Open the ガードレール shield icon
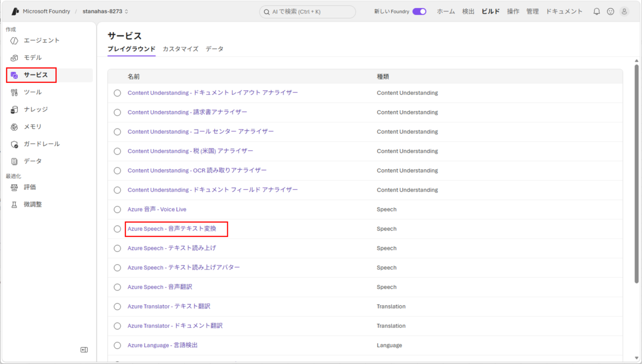The image size is (642, 364). [x=14, y=144]
